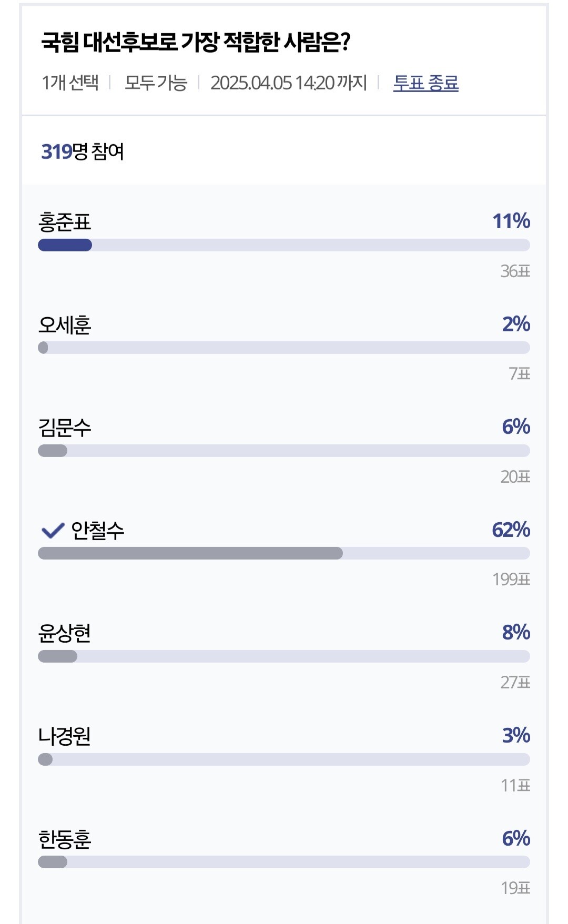Image resolution: width=568 pixels, height=924 pixels.
Task: Click the poll title 국힘 대선후보로 가장 적합한 사람은?
Action: click(x=196, y=42)
